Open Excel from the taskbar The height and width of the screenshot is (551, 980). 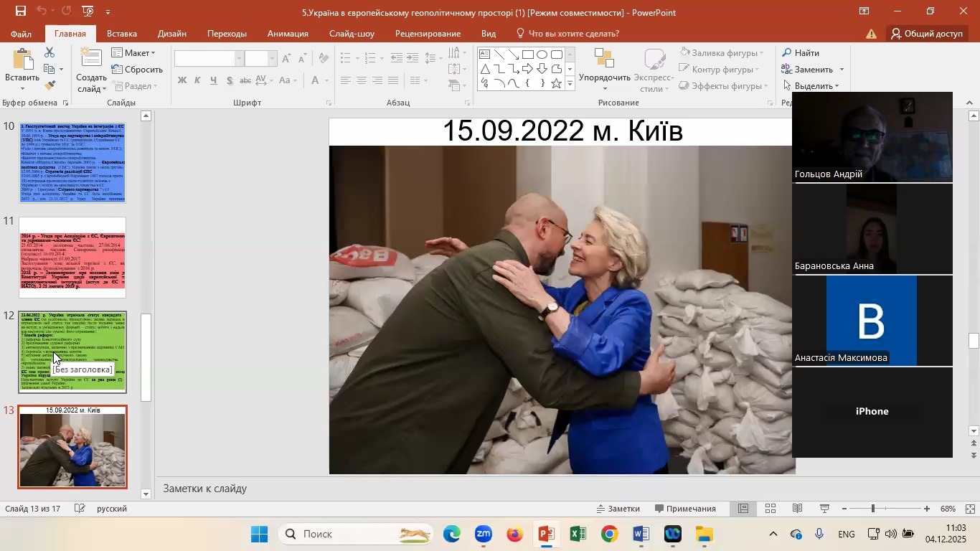578,534
